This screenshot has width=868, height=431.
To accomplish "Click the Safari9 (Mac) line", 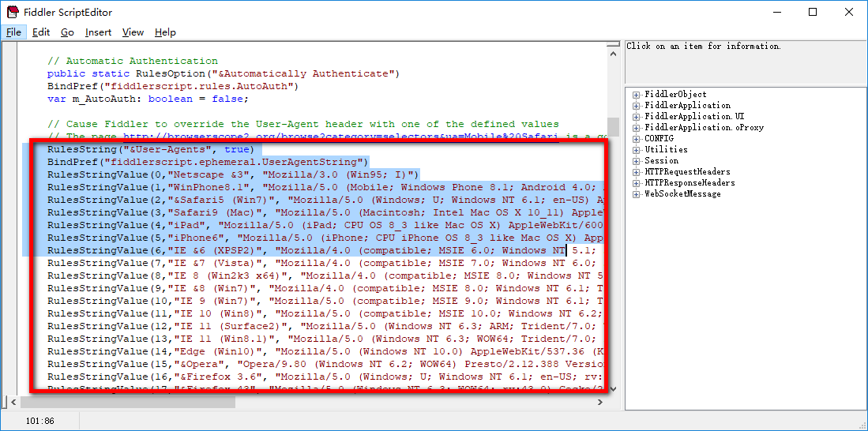I will tap(325, 212).
